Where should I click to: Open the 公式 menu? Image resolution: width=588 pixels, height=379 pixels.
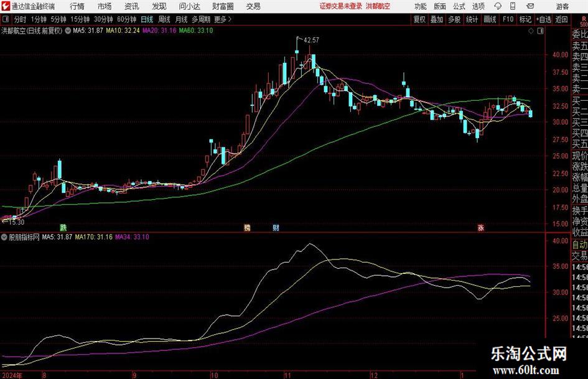point(459,6)
